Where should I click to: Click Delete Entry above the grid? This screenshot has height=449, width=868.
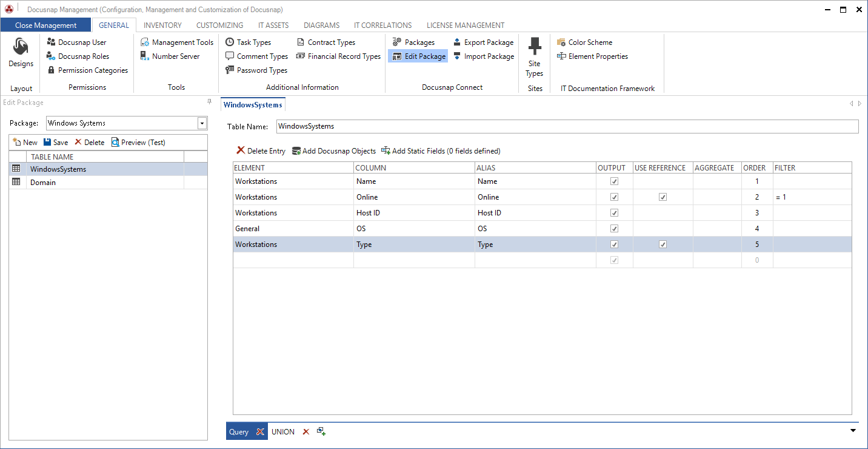(x=261, y=151)
